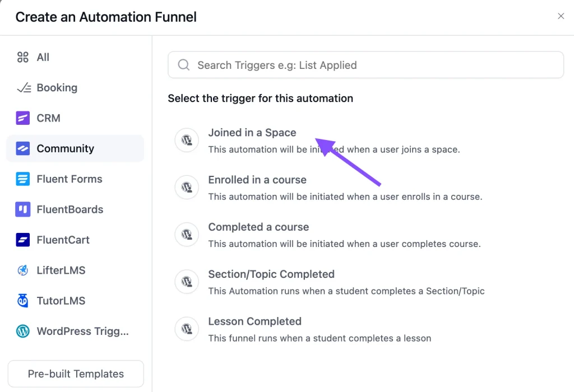Click description 'student completes a lesson'

point(372,338)
